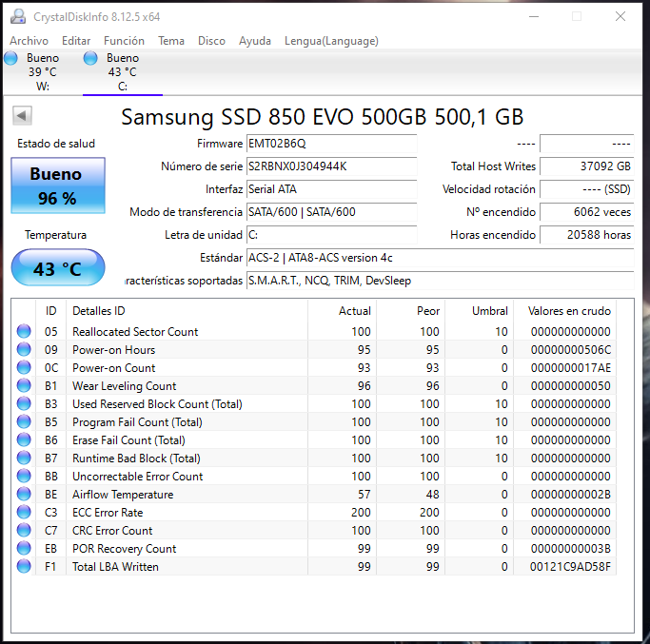This screenshot has width=650, height=644.
Task: Open the Disco menu
Action: [x=211, y=41]
